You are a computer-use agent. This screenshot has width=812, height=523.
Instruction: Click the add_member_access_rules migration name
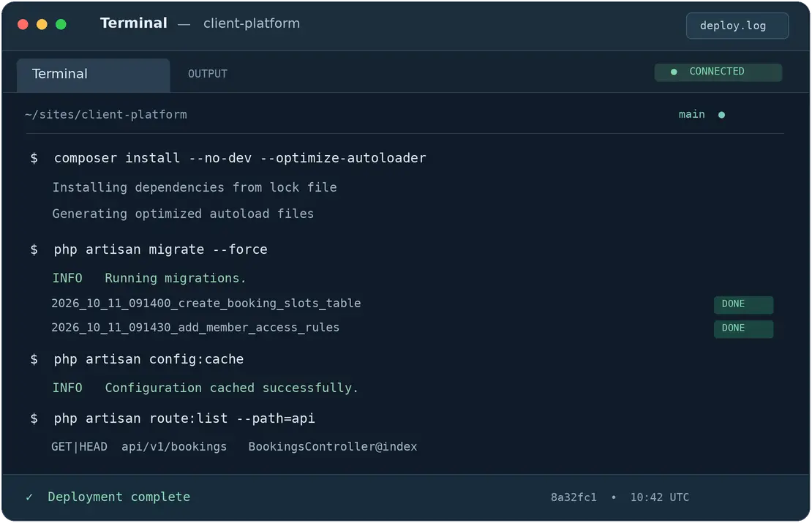[195, 328]
